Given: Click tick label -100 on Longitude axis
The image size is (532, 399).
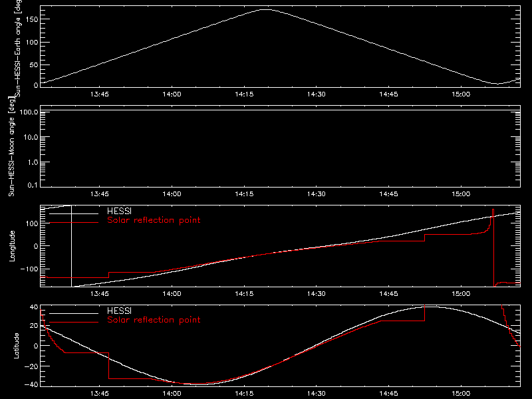Looking at the screenshot, I should point(29,269).
